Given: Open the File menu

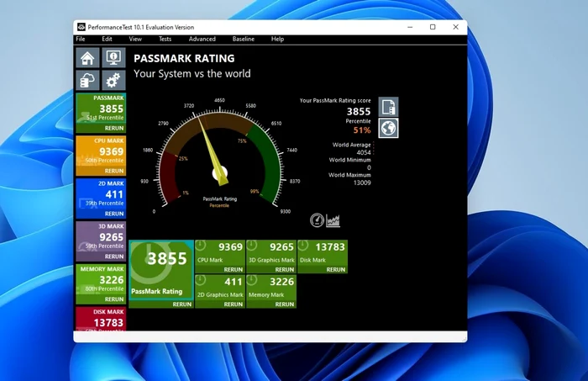Looking at the screenshot, I should [81, 39].
